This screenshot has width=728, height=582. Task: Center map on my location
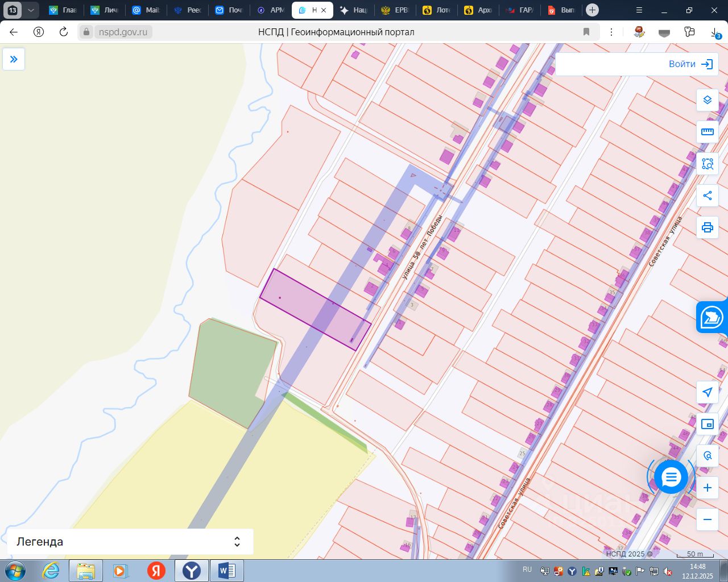pyautogui.click(x=708, y=392)
